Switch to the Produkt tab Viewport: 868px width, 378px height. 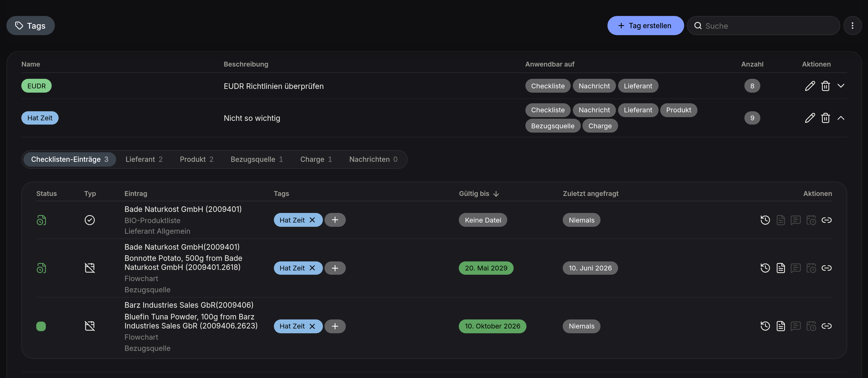point(196,159)
